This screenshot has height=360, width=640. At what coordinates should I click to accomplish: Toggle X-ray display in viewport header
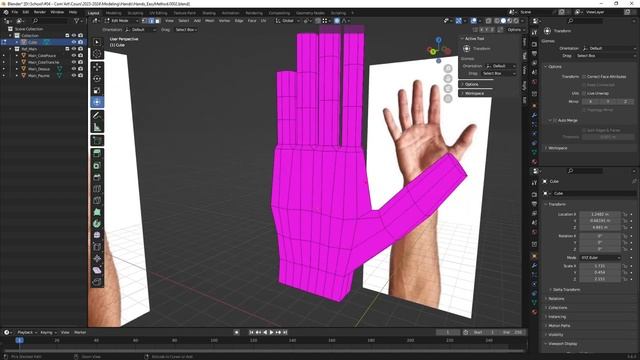pyautogui.click(x=489, y=20)
